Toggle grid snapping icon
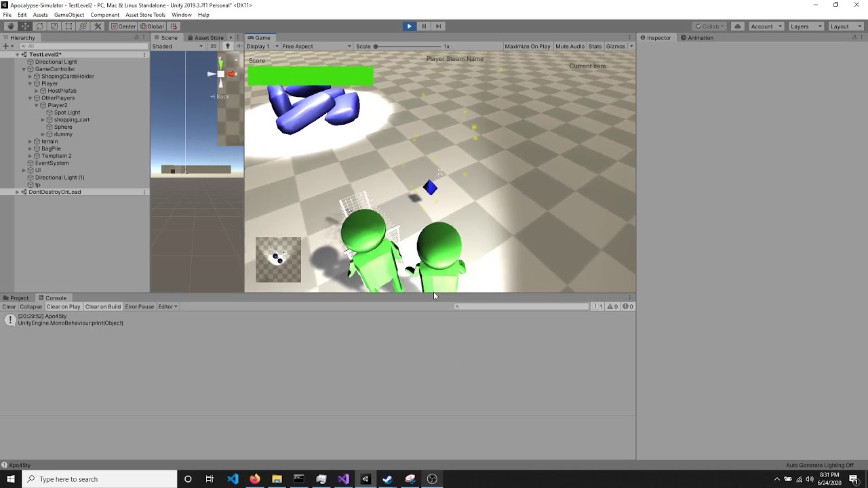 point(174,26)
